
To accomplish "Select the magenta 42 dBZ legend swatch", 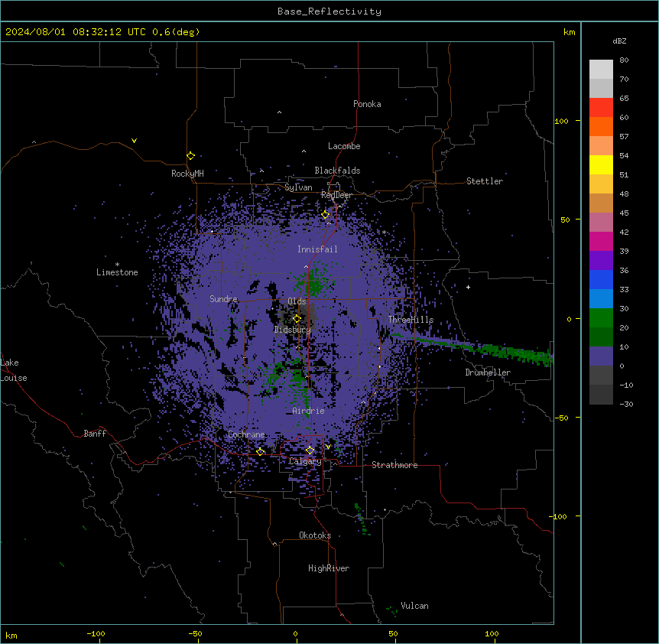I will 601,241.
